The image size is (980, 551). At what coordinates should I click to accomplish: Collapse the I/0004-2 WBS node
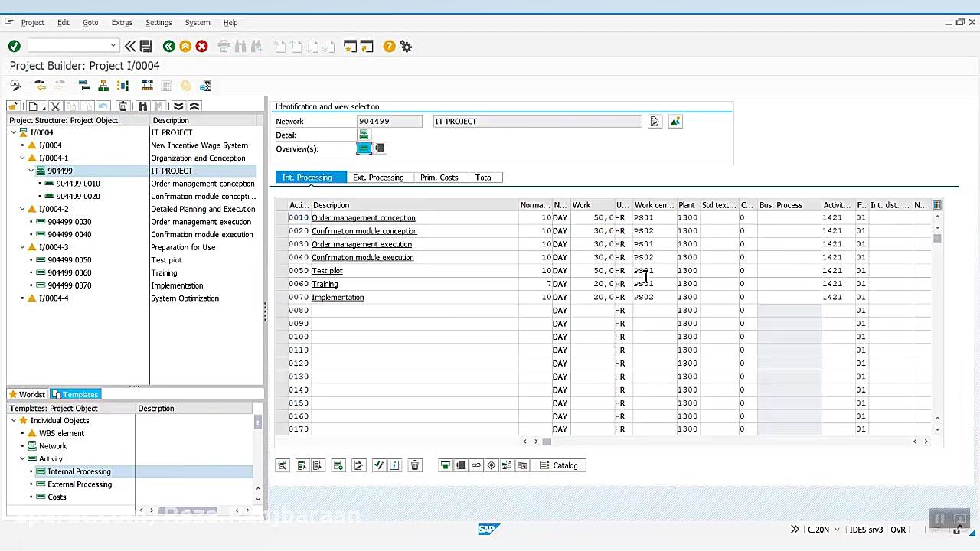click(23, 209)
